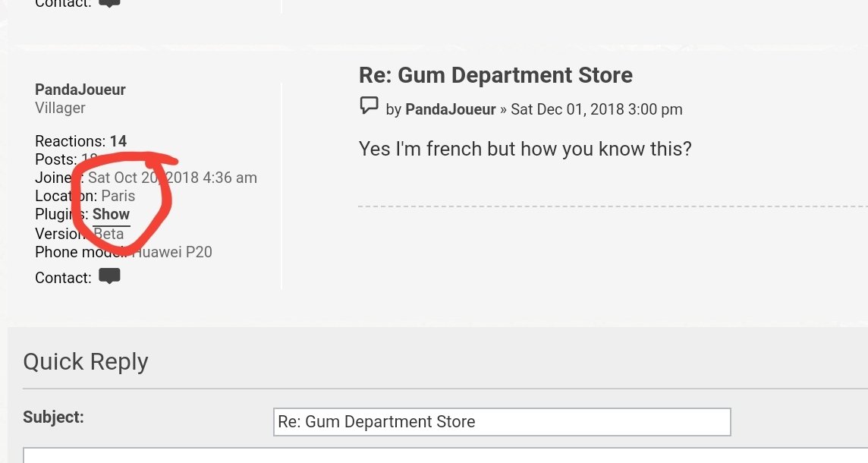The image size is (868, 463).
Task: Click the Quick Reply heading
Action: tap(86, 362)
